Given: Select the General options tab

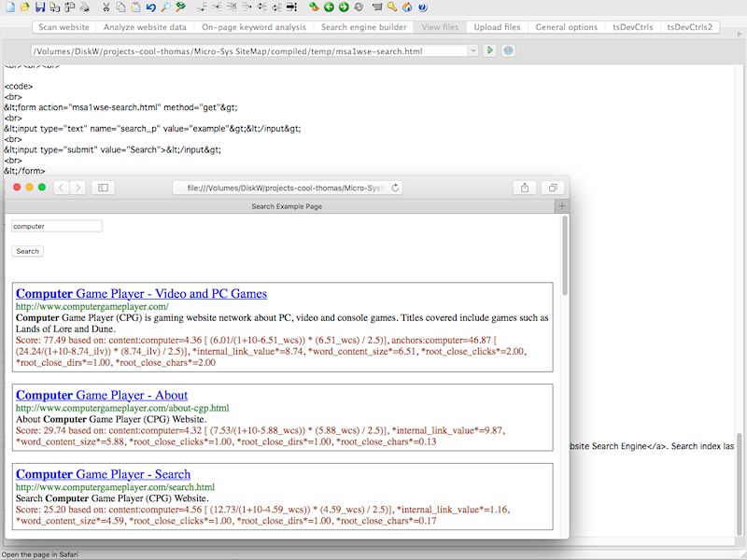Looking at the screenshot, I should [x=566, y=27].
